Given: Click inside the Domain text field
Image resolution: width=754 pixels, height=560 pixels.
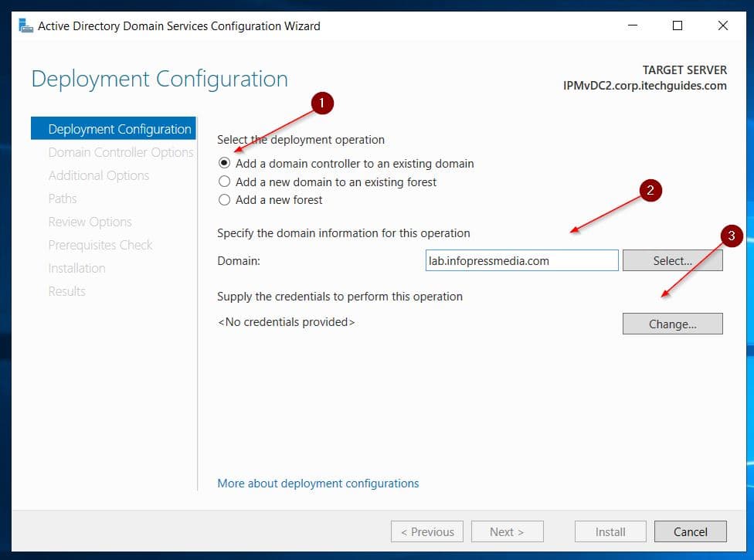Looking at the screenshot, I should [x=521, y=260].
